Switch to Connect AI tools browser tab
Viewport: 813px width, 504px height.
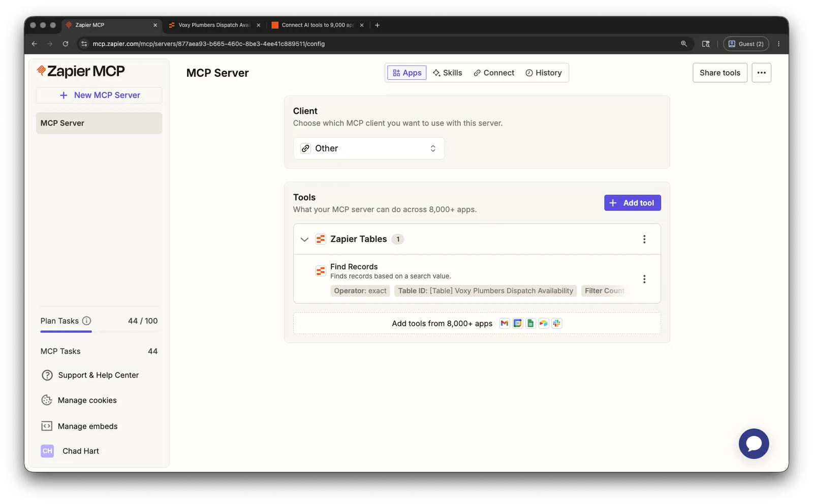point(318,25)
